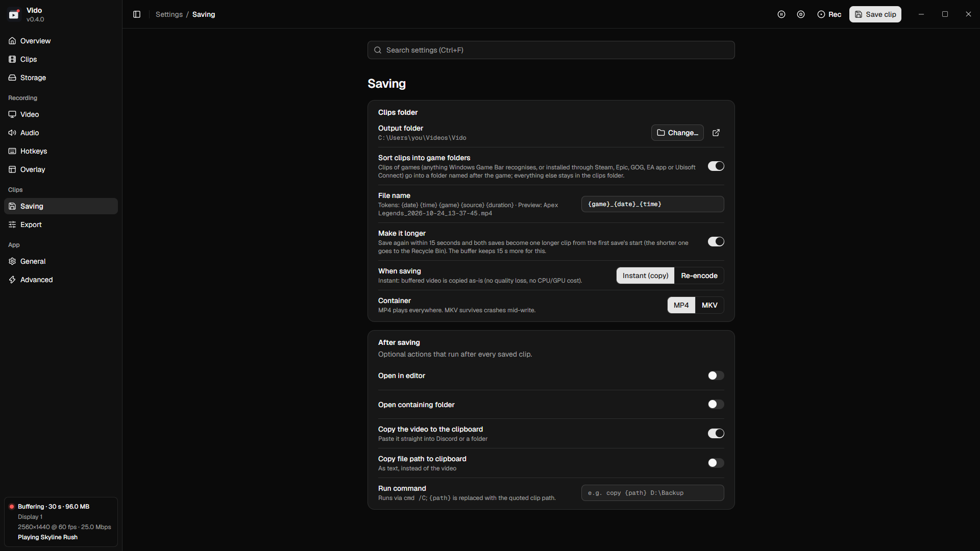Screen dimensions: 980x551
Task: Click the Vido app logo
Action: (14, 14)
